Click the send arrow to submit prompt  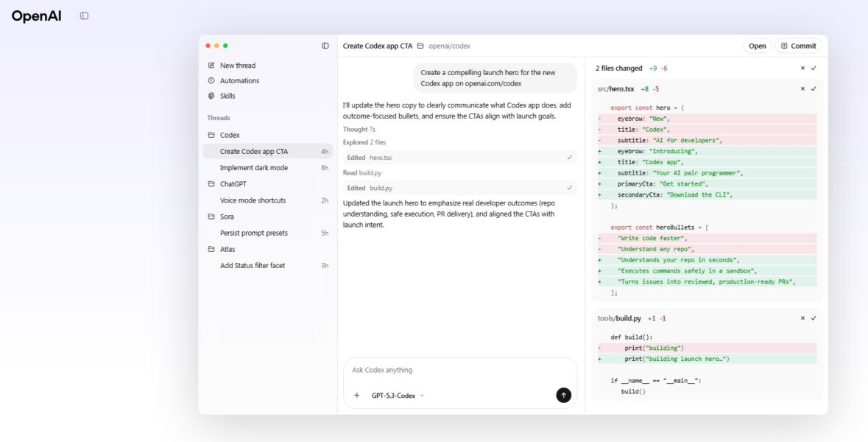[562, 395]
